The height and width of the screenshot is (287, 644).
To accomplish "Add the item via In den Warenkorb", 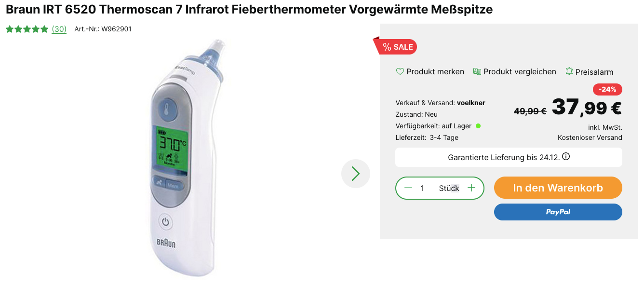I will (x=558, y=188).
